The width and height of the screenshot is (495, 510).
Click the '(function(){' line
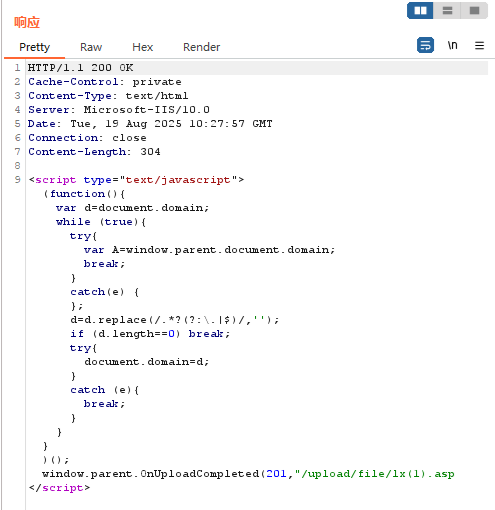click(84, 194)
